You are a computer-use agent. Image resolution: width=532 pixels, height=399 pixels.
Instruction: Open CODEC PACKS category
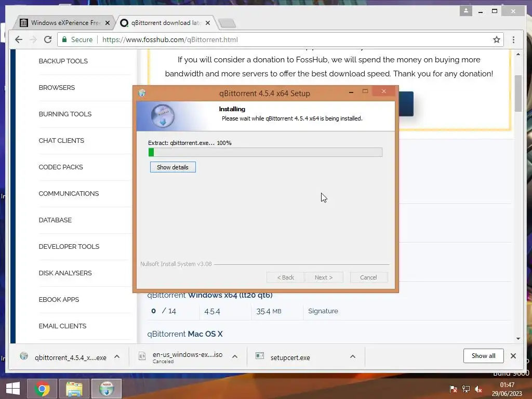tap(61, 167)
